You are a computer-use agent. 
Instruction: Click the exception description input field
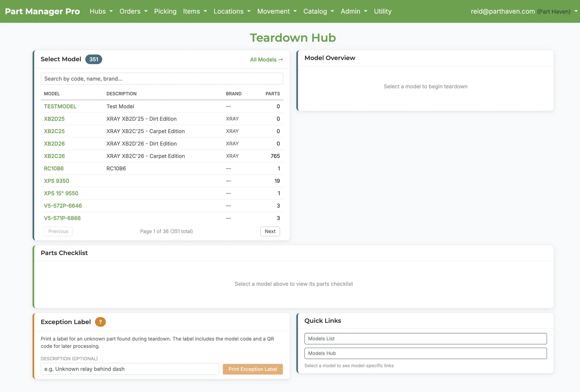130,369
